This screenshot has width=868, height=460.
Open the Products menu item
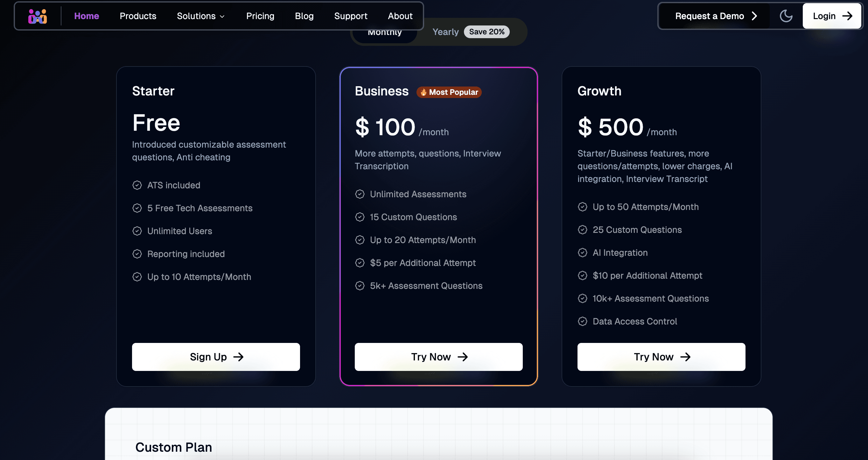click(138, 16)
